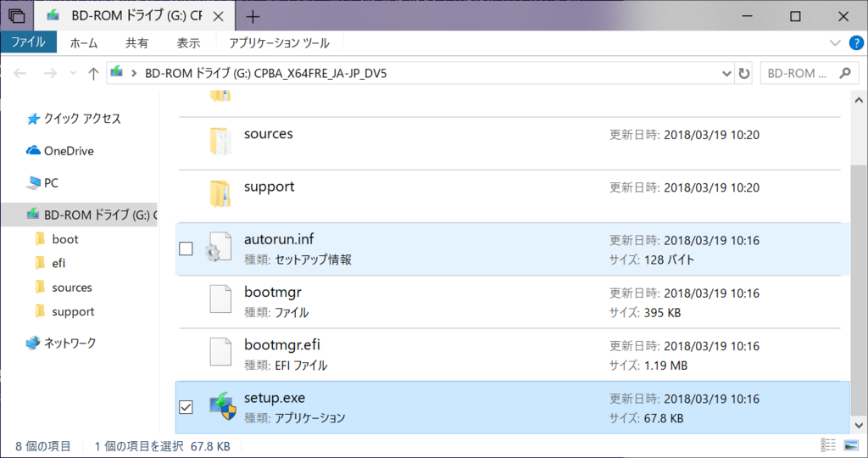
Task: Go forward with the right arrow
Action: [x=50, y=73]
